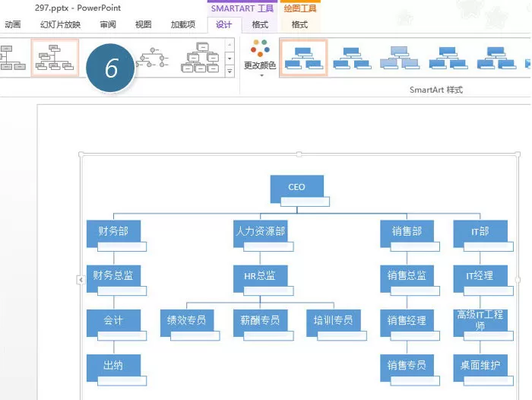Screen dimensions: 532x400
Task: Expand the layouts gallery more arrow
Action: pyautogui.click(x=230, y=71)
